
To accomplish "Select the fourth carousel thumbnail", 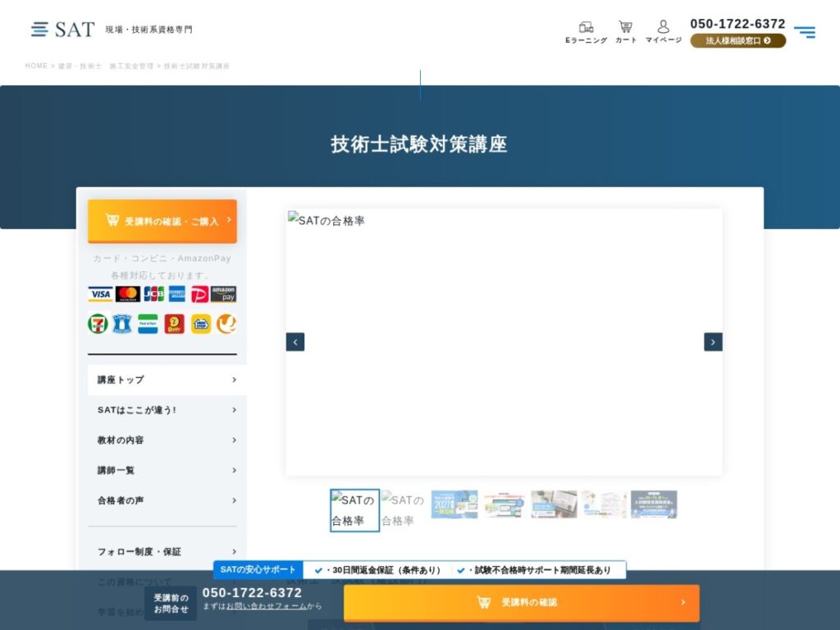I will tap(504, 504).
